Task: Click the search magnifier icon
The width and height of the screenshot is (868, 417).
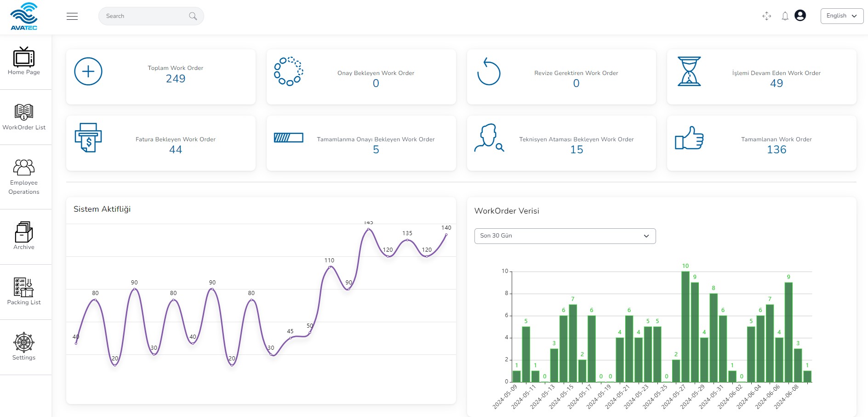Action: coord(193,16)
